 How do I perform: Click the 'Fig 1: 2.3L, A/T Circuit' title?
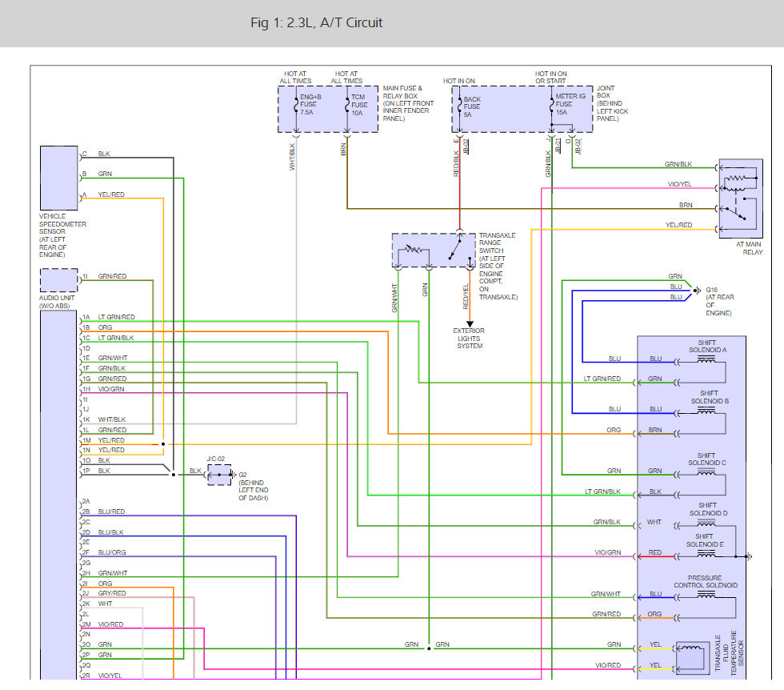pyautogui.click(x=316, y=23)
